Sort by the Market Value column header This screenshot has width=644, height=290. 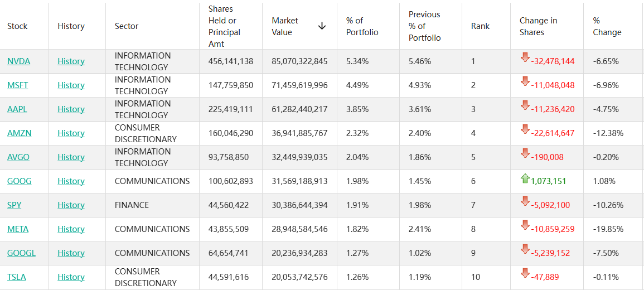(285, 26)
